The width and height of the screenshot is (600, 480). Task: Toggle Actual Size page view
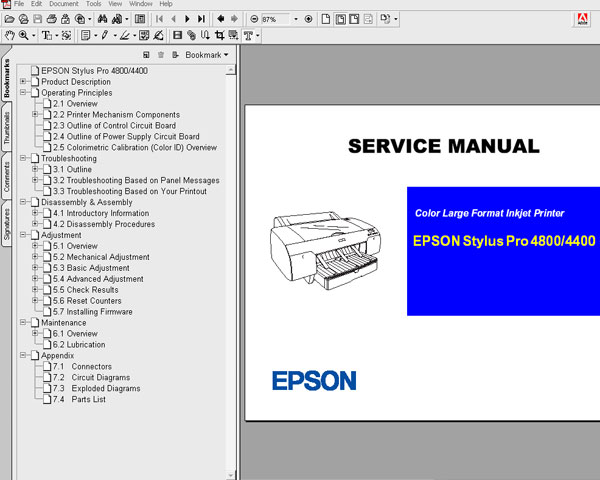[326, 19]
